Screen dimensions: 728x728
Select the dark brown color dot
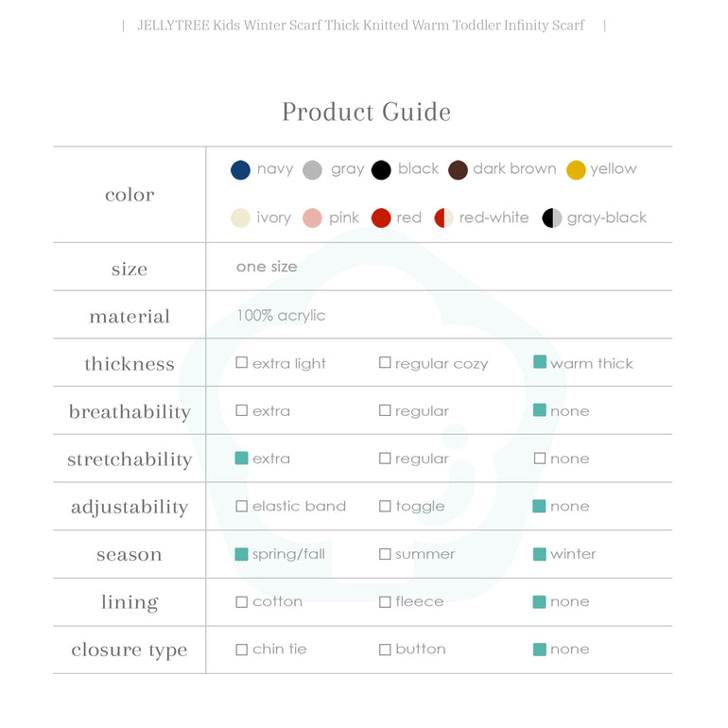[459, 170]
